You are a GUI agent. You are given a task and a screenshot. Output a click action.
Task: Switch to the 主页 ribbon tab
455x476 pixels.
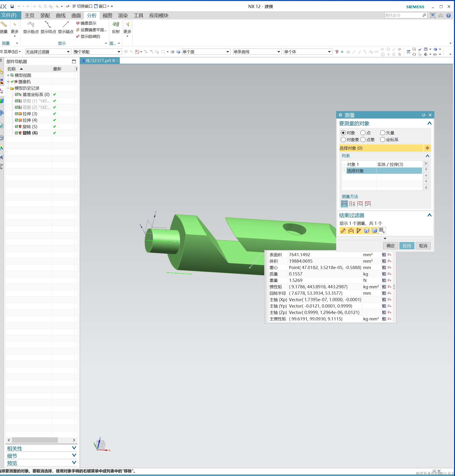click(x=29, y=16)
